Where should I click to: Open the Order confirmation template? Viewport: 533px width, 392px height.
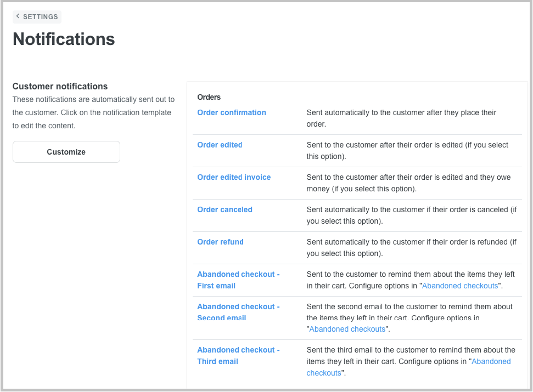pyautogui.click(x=232, y=112)
